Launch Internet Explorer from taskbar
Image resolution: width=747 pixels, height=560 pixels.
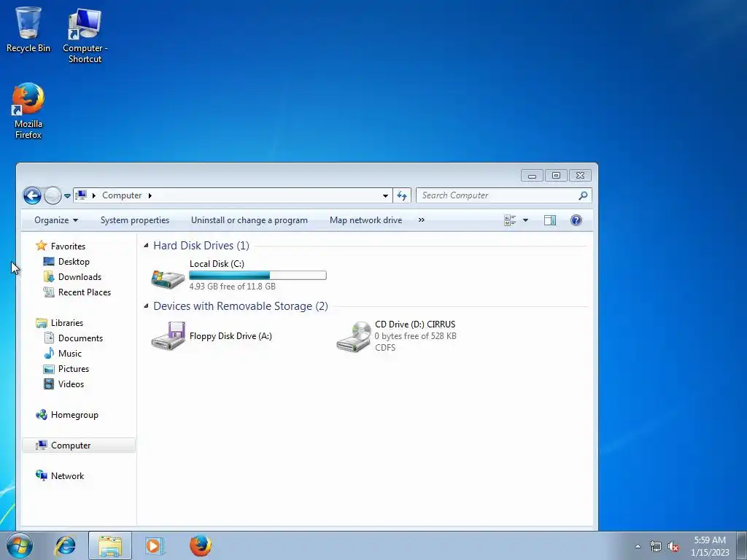65,545
